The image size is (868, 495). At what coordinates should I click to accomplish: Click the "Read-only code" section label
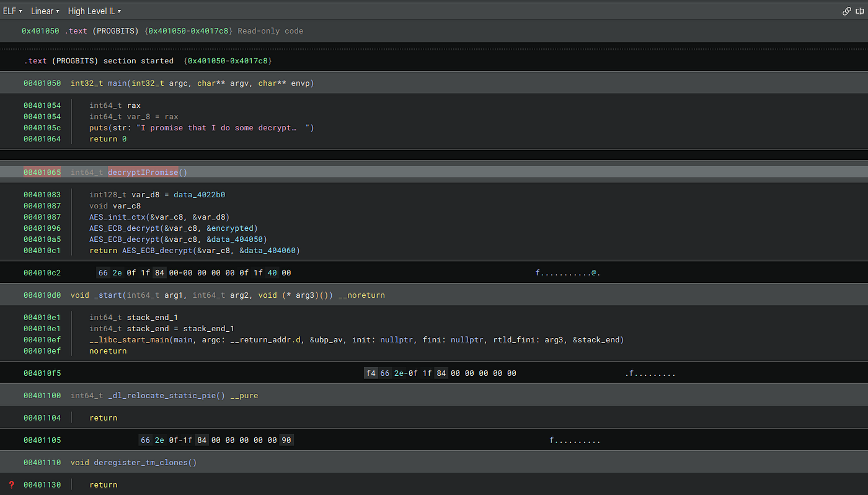[x=270, y=31]
